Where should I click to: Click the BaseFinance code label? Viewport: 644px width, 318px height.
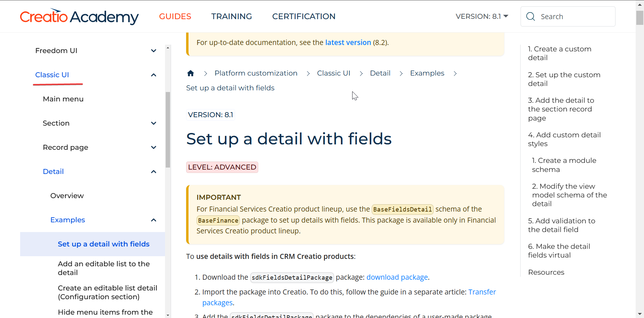218,221
